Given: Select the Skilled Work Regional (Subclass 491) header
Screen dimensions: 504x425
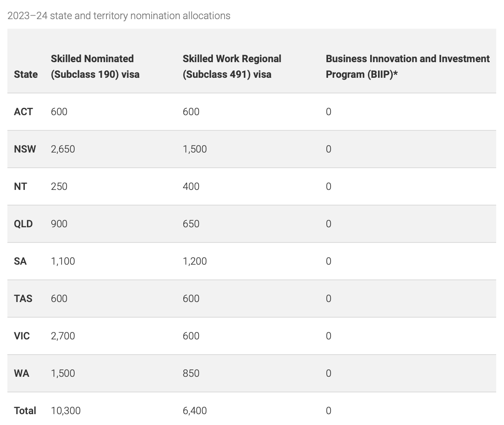Looking at the screenshot, I should click(232, 66).
